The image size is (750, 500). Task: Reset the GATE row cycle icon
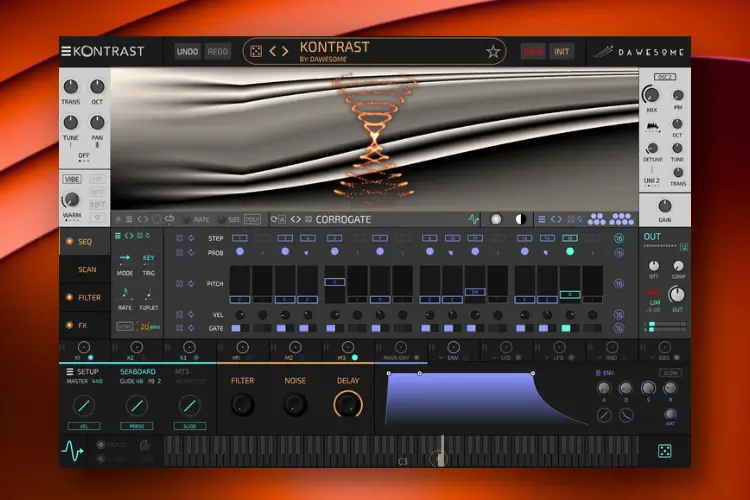(x=191, y=328)
